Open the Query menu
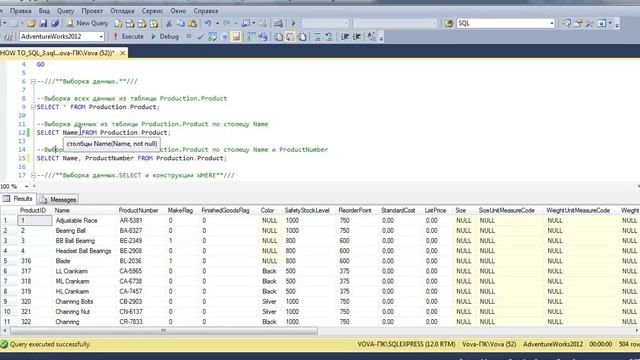The image size is (640, 360). [x=65, y=11]
